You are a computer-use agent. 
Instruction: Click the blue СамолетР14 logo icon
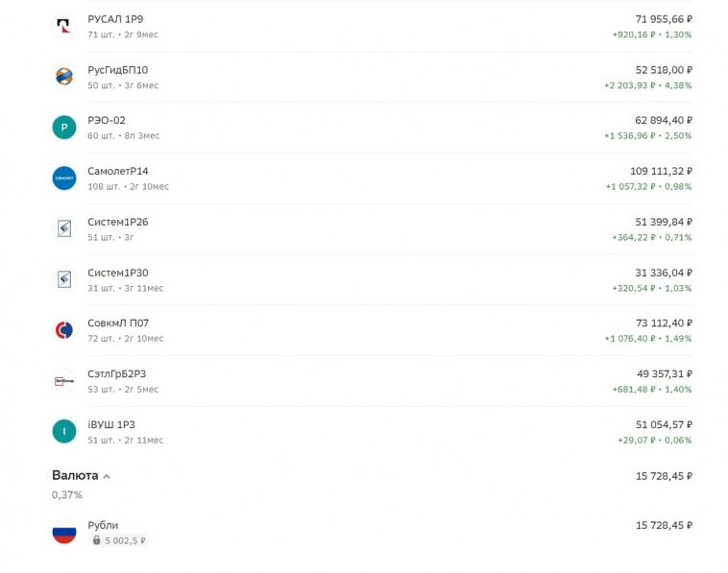point(63,179)
